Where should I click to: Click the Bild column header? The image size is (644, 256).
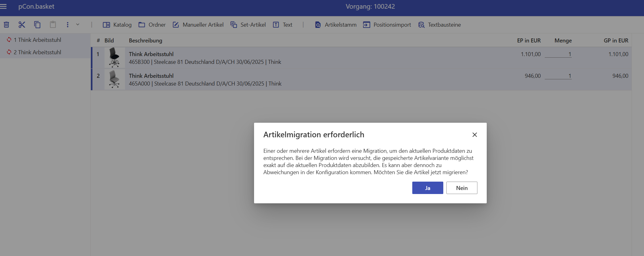tap(109, 41)
